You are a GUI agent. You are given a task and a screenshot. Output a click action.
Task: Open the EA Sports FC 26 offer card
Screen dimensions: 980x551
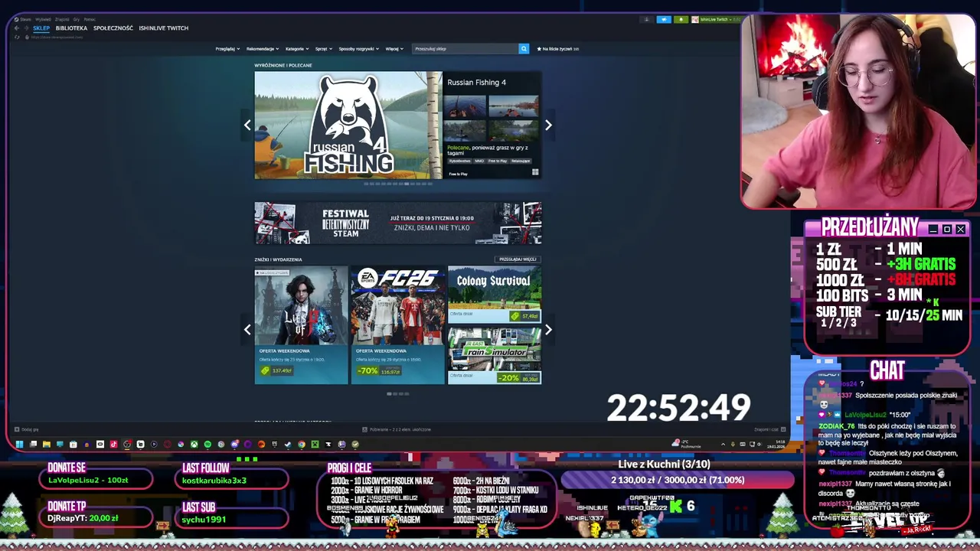tap(398, 324)
